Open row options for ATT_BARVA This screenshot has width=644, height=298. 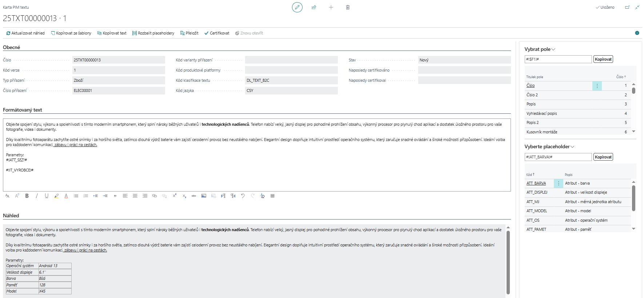coord(559,184)
